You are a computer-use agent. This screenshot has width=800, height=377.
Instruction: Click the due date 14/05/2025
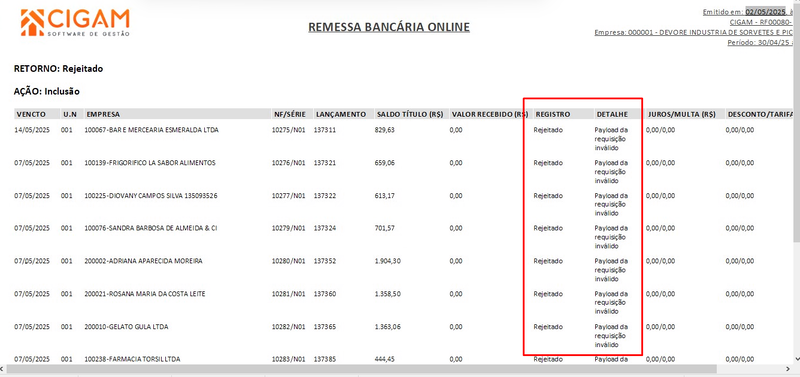tap(32, 130)
